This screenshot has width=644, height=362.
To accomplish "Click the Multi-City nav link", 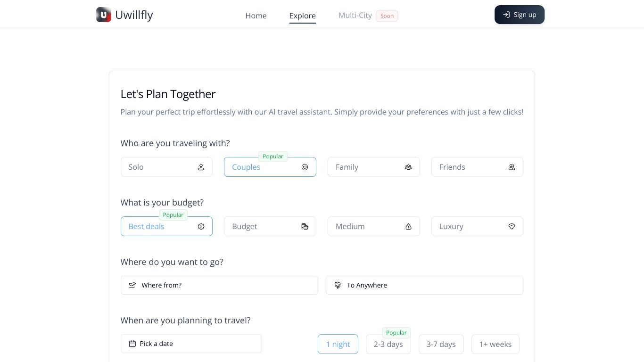I will (355, 15).
